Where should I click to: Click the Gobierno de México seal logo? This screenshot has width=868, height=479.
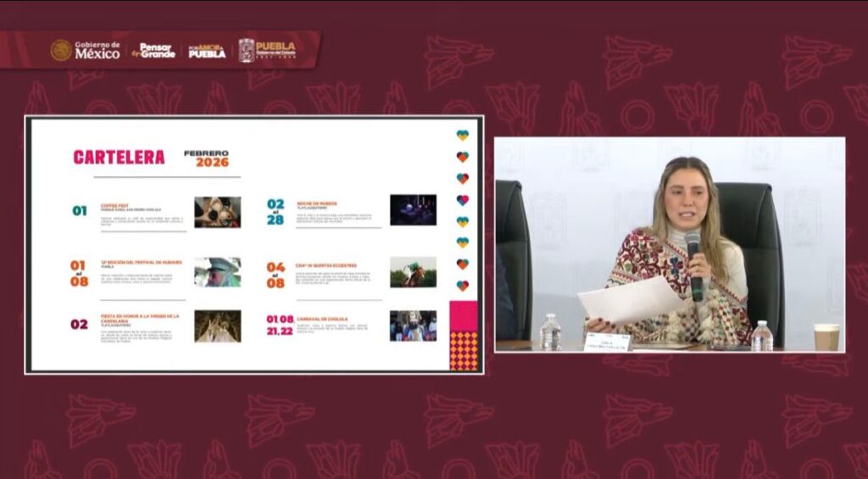point(61,50)
